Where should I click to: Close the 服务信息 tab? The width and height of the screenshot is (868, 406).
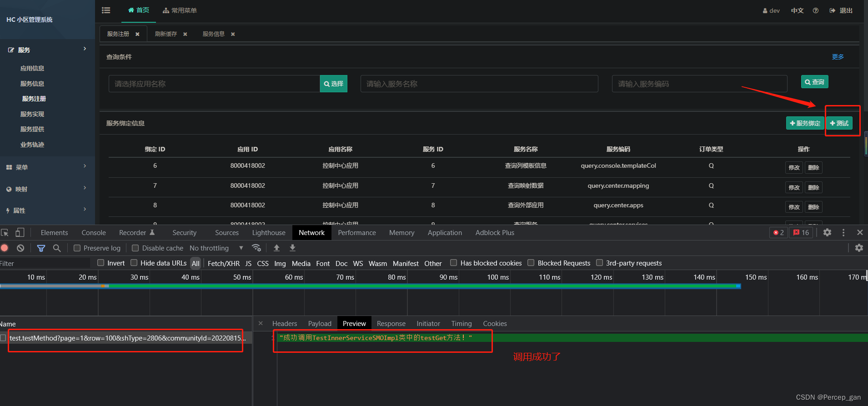[x=233, y=34]
